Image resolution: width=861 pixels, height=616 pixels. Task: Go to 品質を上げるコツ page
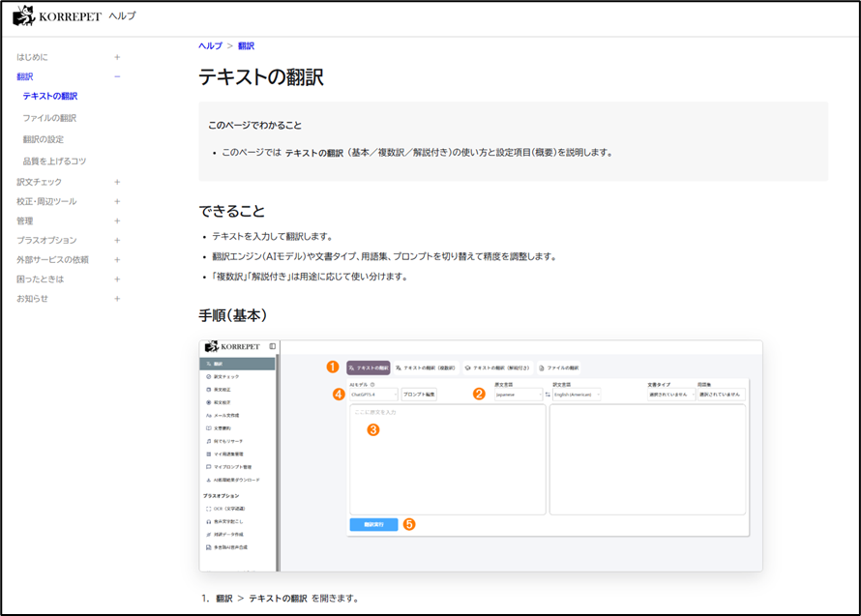(54, 161)
